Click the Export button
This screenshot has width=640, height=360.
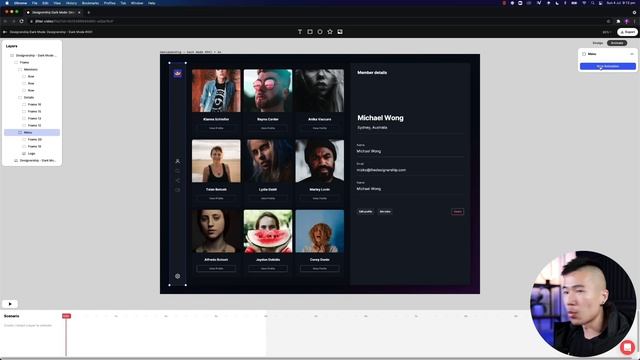pos(627,32)
